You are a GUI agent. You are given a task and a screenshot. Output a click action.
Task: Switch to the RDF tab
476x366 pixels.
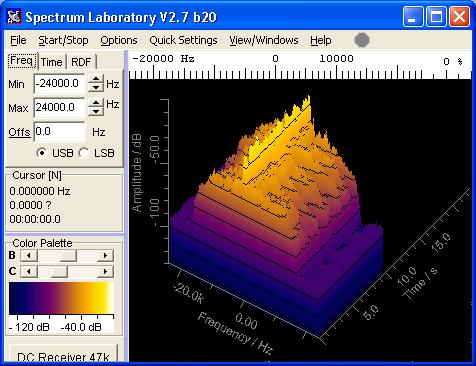81,62
